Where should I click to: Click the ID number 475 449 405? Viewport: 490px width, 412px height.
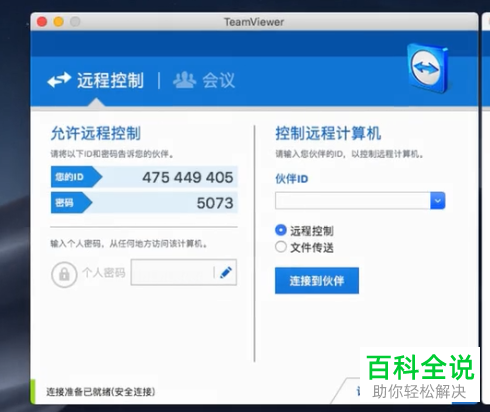click(x=188, y=177)
